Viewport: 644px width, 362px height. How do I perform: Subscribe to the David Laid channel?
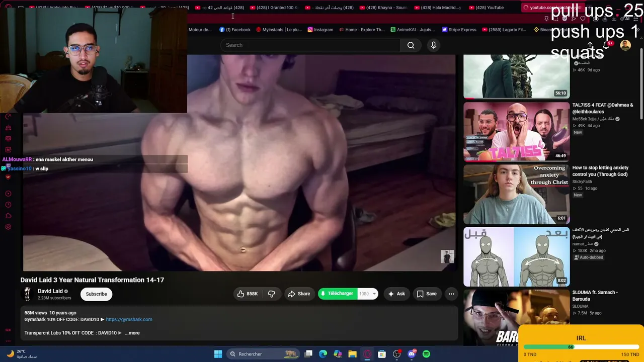click(96, 294)
